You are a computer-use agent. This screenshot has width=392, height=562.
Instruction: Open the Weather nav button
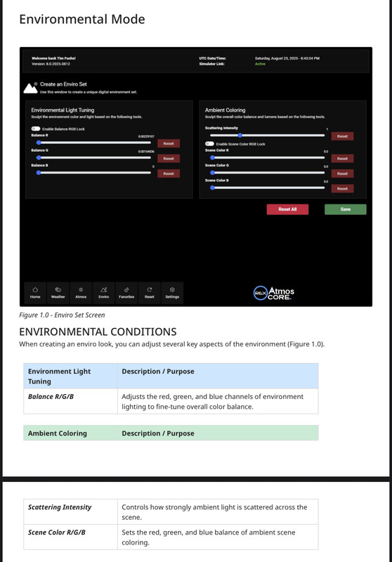[x=58, y=293]
